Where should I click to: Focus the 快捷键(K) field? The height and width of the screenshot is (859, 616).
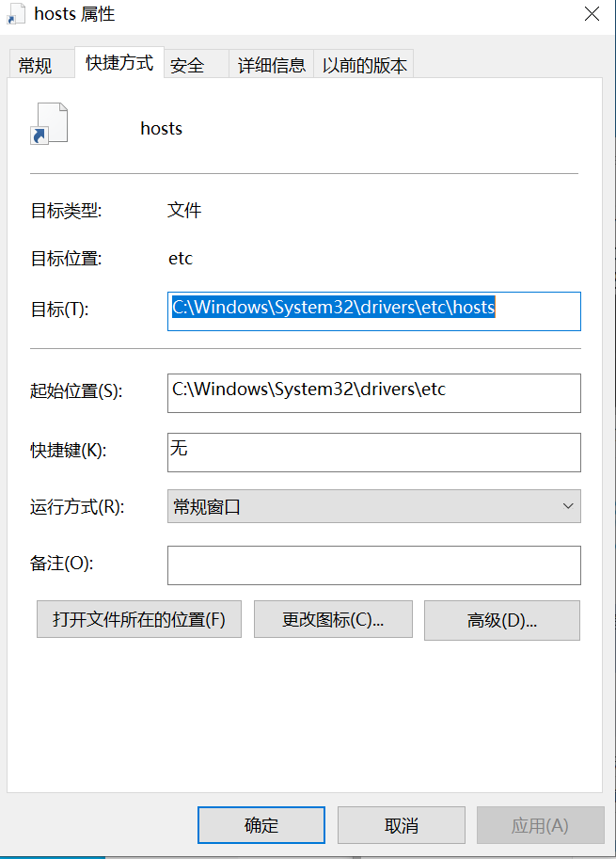(374, 453)
